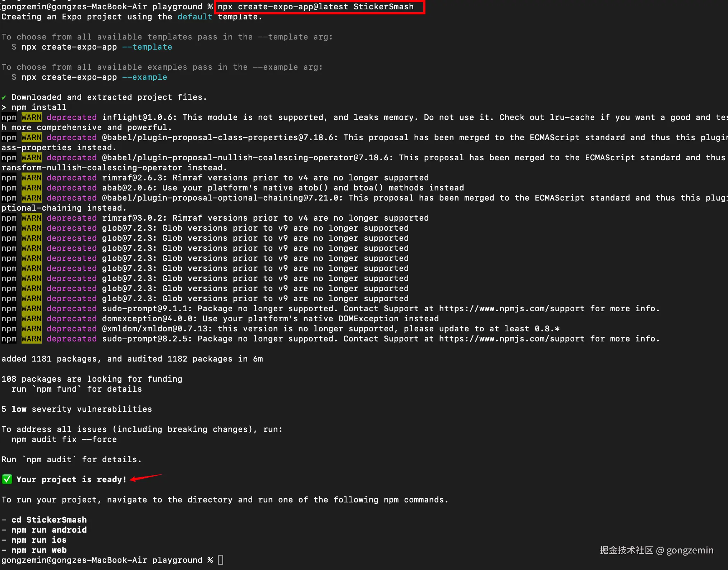Image resolution: width=728 pixels, height=570 pixels.
Task: Click the WARN badge on the abab@2.0.6 line
Action: (31, 188)
